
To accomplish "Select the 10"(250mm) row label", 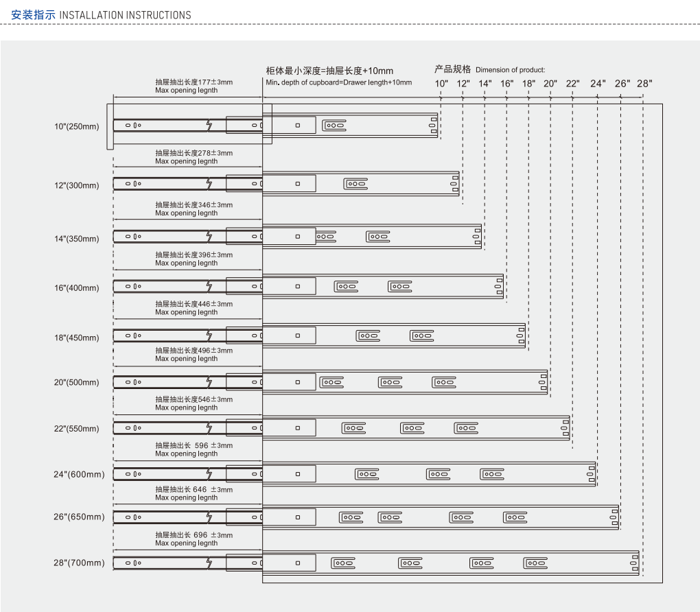I will pyautogui.click(x=77, y=126).
